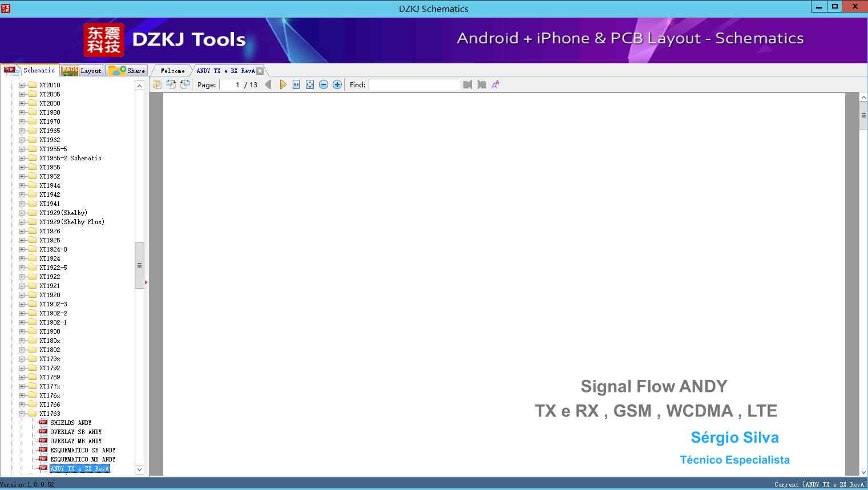Open the Share tab
Image resolution: width=868 pixels, height=490 pixels.
[x=127, y=71]
